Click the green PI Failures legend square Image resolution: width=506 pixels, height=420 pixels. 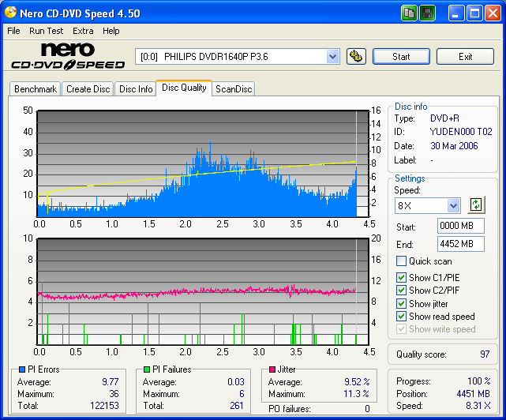point(147,369)
